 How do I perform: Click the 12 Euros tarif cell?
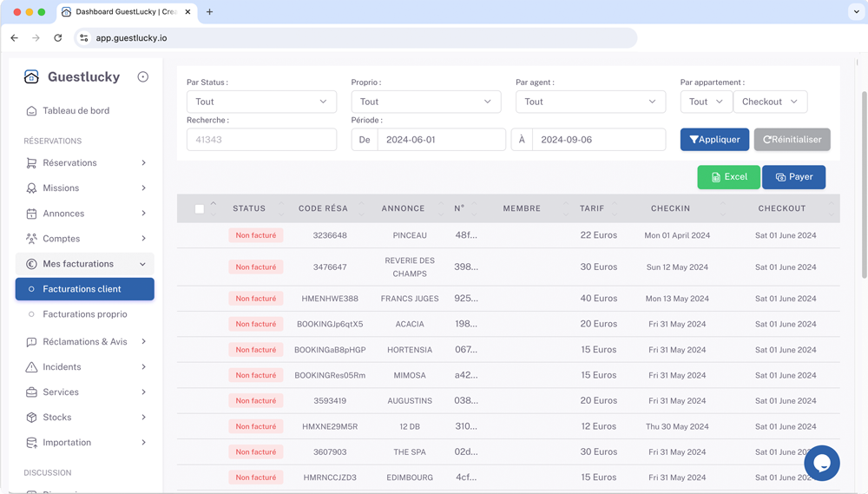coord(598,426)
